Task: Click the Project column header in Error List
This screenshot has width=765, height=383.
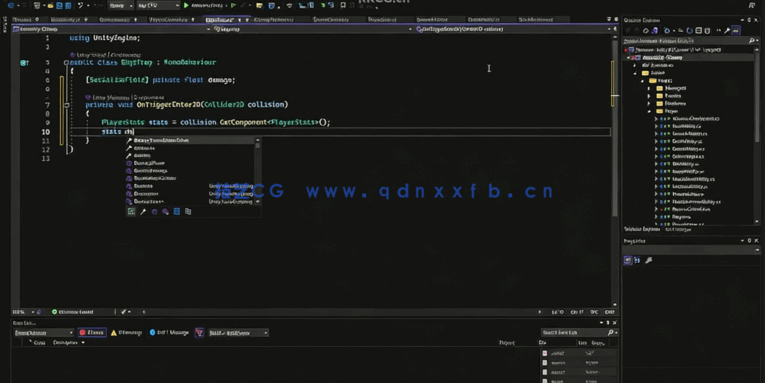Action: [507, 343]
